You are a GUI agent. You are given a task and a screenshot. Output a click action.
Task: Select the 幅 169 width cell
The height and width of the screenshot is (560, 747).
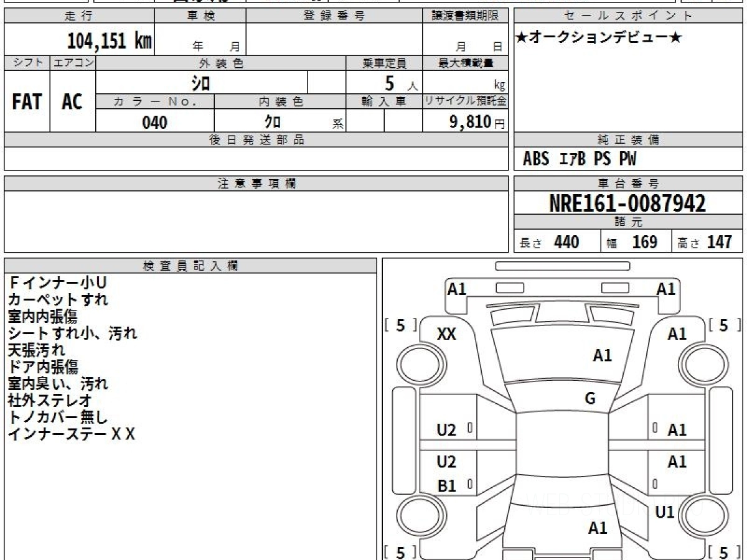click(636, 242)
